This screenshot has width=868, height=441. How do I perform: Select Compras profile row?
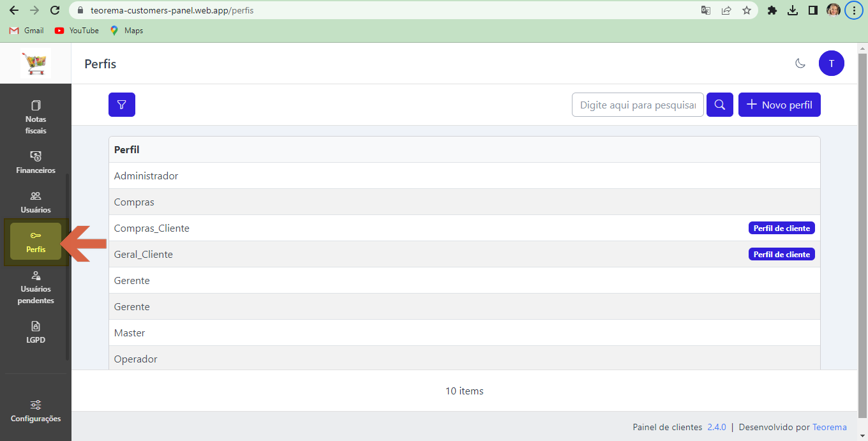[x=465, y=202]
